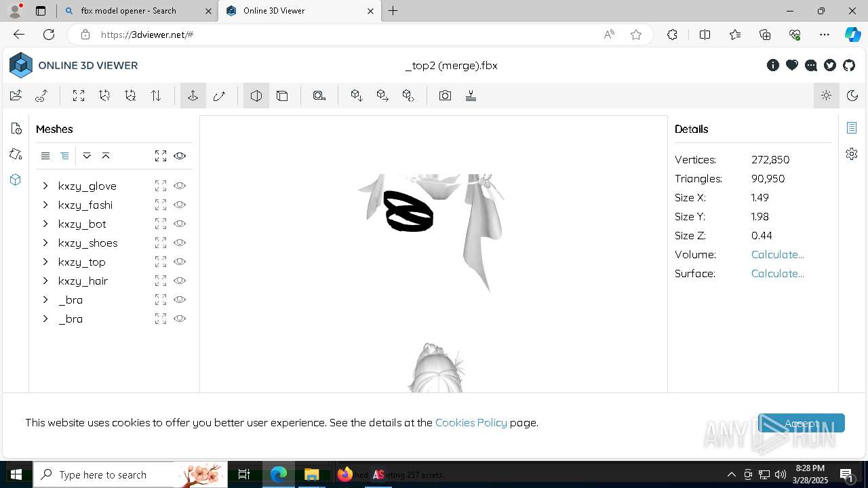The width and height of the screenshot is (868, 488).
Task: Fit kxzy_hair mesh to window
Action: [161, 281]
